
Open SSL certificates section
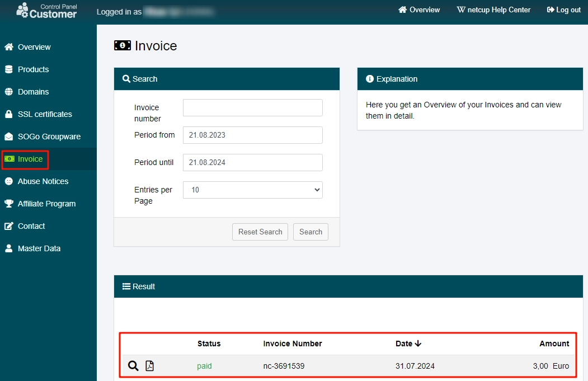(45, 114)
